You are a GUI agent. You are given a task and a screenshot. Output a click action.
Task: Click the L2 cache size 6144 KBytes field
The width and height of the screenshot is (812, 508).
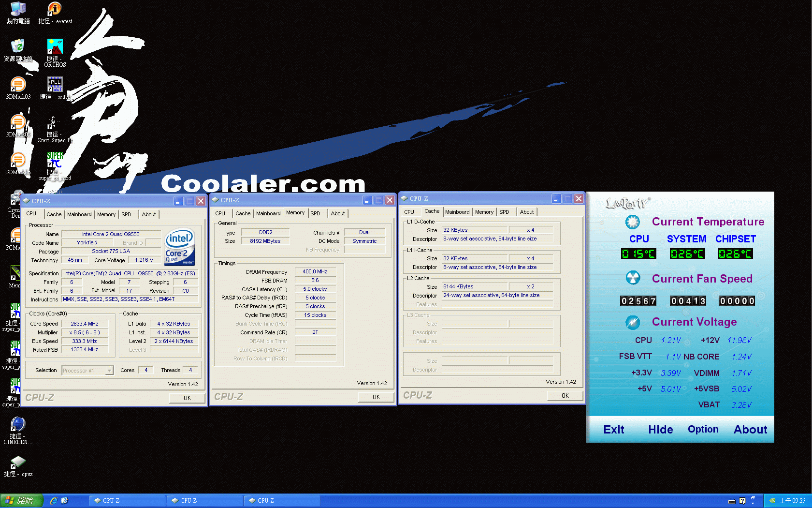pyautogui.click(x=475, y=287)
